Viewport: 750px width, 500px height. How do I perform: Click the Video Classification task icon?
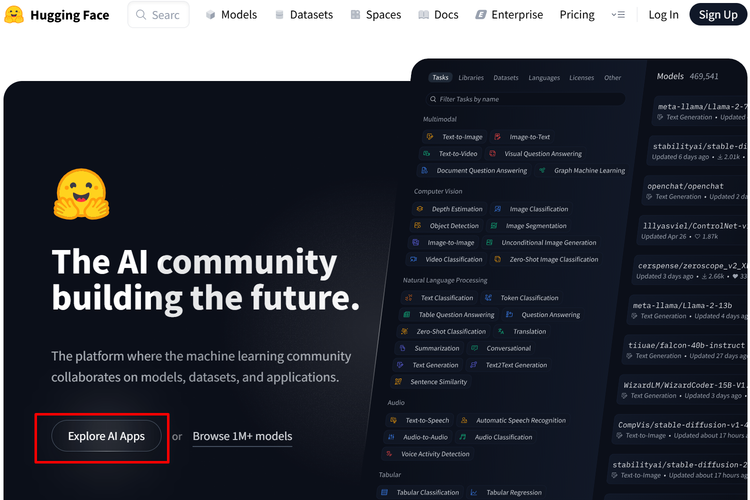click(413, 259)
